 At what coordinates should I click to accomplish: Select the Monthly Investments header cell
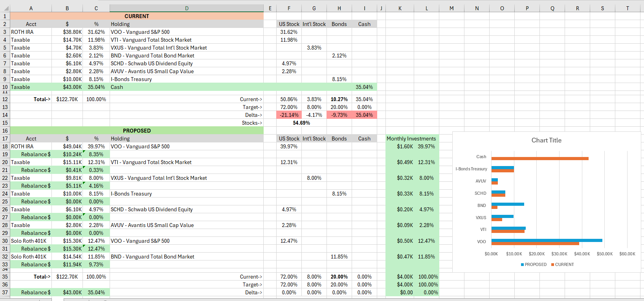click(411, 138)
